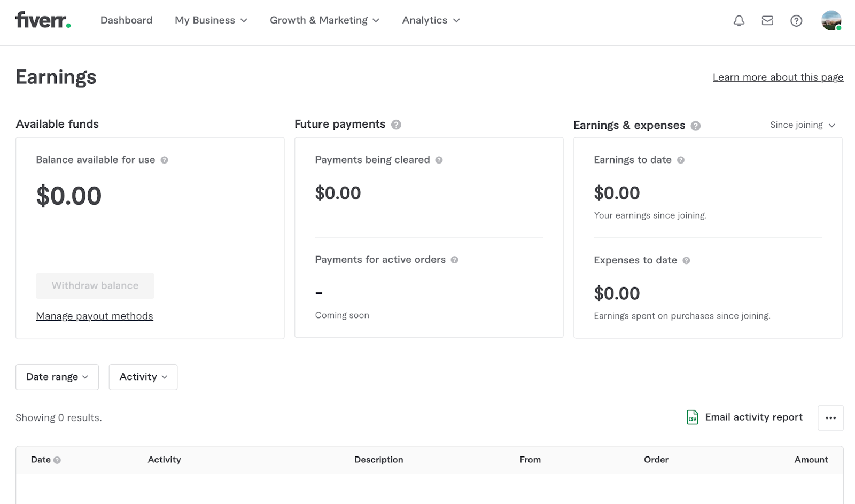The height and width of the screenshot is (504, 855).
Task: Follow the Learn more about this page link
Action: (778, 77)
